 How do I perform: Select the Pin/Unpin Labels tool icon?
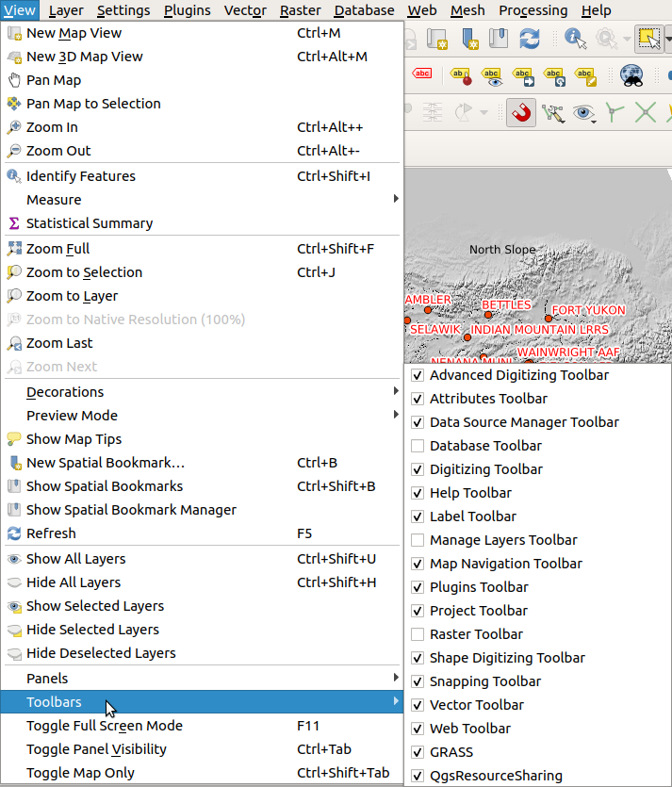(460, 75)
